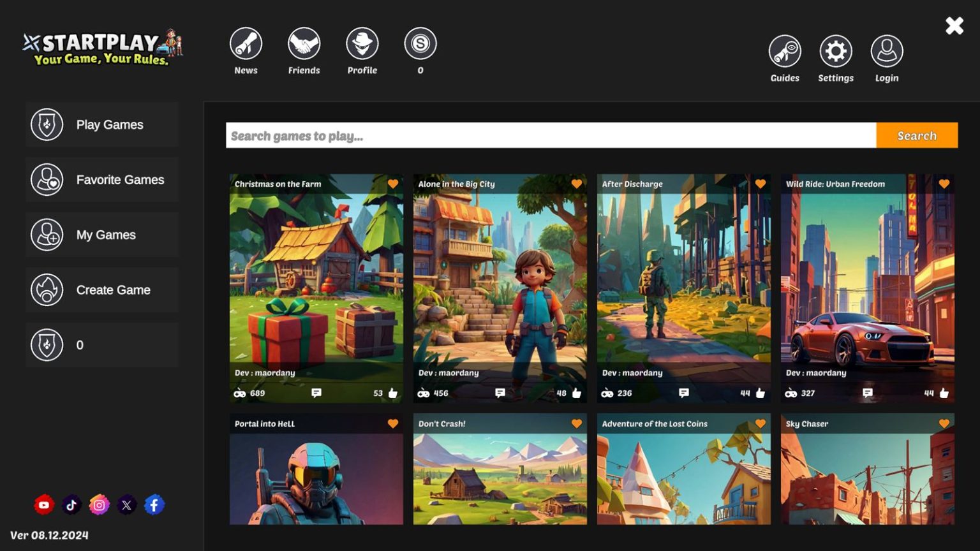
Task: Favorite the Christmas on the Farm game
Action: pos(393,184)
